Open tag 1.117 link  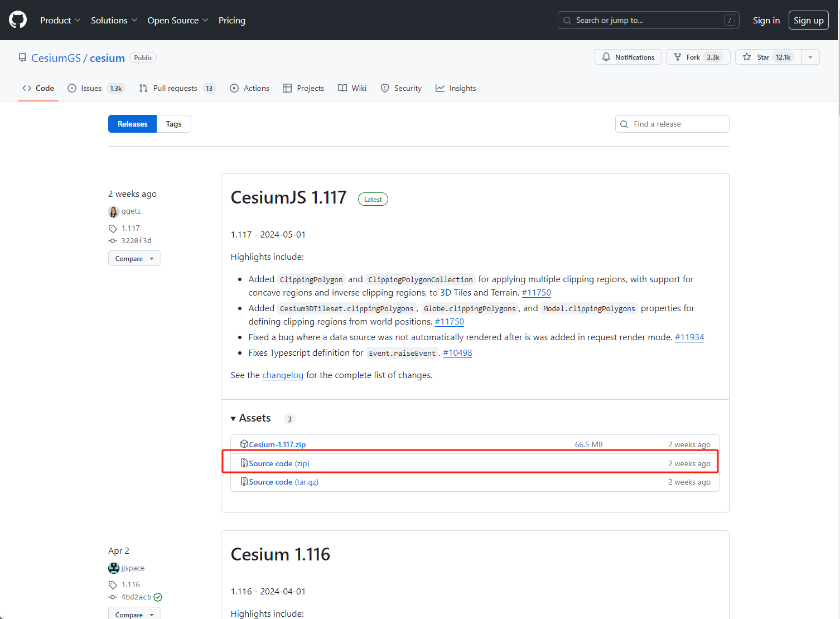pos(131,228)
